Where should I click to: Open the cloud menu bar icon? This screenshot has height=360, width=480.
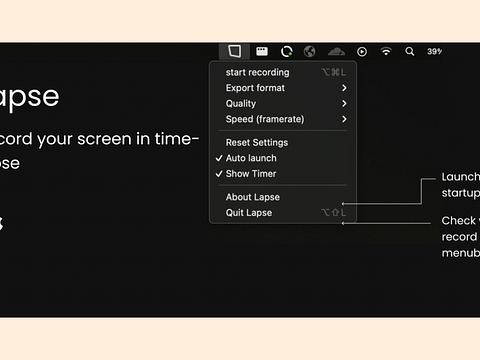[x=336, y=51]
